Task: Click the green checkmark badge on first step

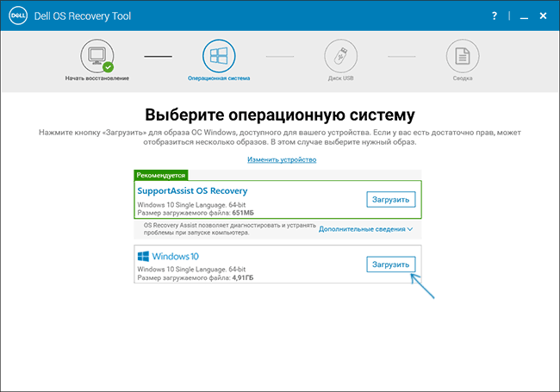Action: [x=109, y=66]
